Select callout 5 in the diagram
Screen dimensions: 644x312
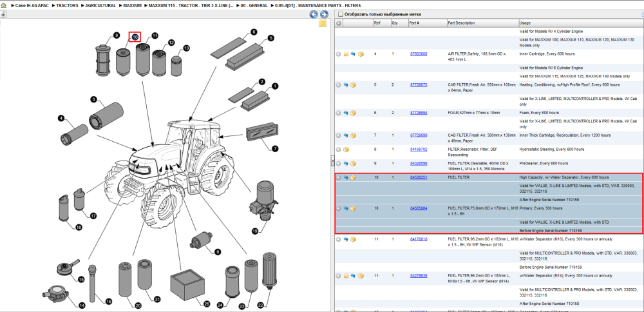[x=271, y=38]
